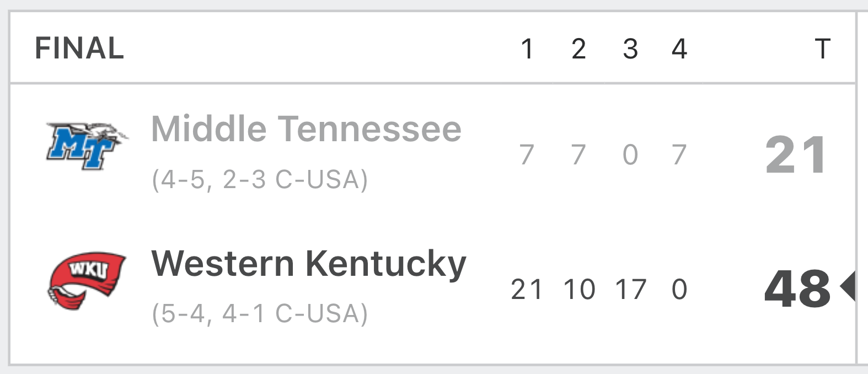The image size is (868, 374).
Task: Open the Western Kentucky team name
Action: click(x=309, y=264)
